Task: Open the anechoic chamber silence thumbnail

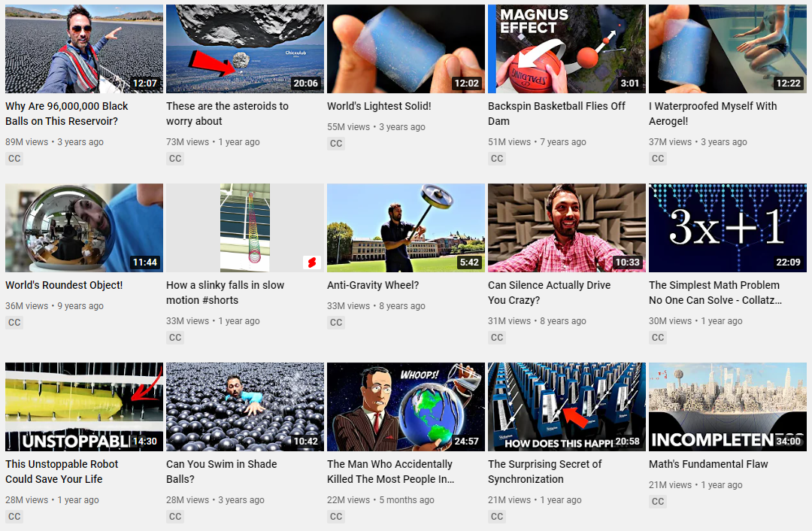Action: coord(567,228)
